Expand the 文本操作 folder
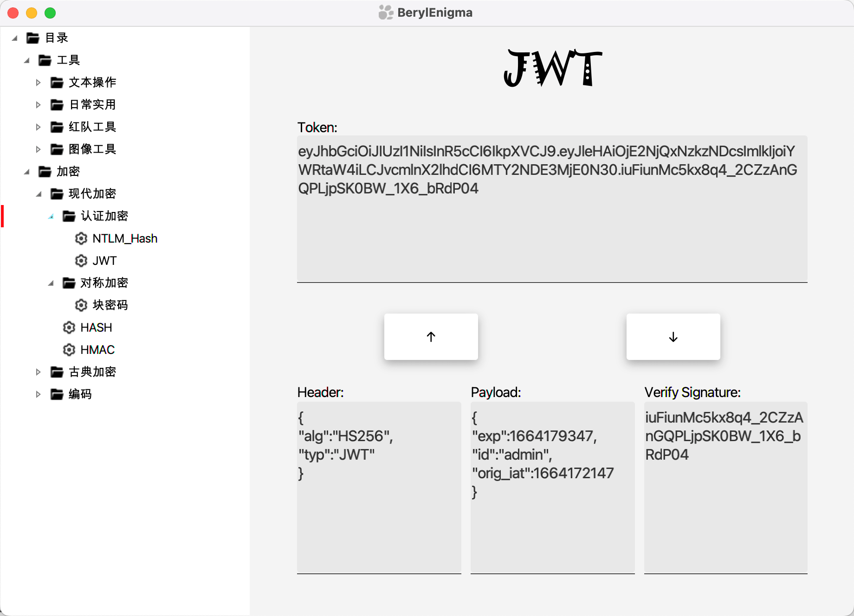Screen dimensions: 854x616 click(39, 83)
